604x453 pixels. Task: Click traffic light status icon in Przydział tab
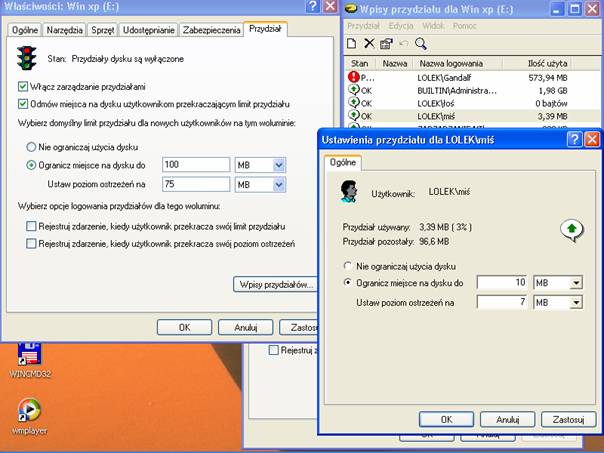click(26, 58)
